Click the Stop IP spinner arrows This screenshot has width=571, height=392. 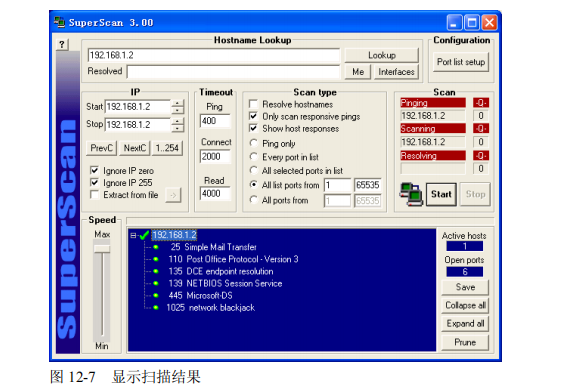click(x=177, y=125)
